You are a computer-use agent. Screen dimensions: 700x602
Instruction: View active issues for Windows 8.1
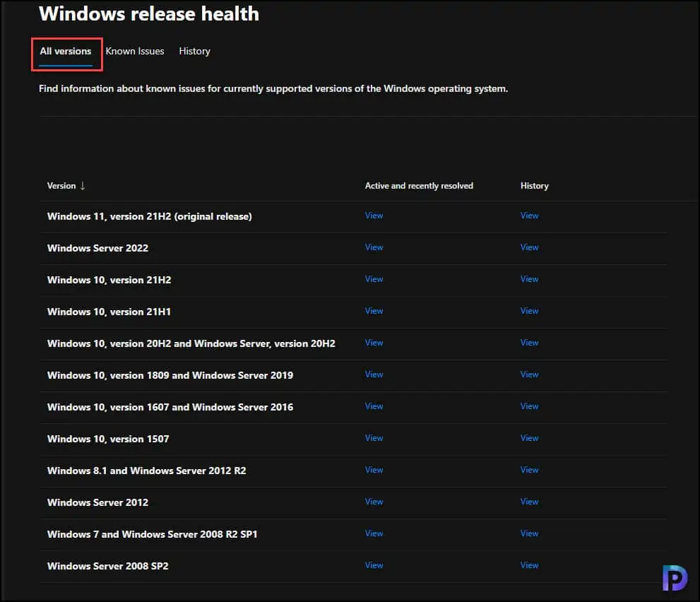(x=374, y=470)
